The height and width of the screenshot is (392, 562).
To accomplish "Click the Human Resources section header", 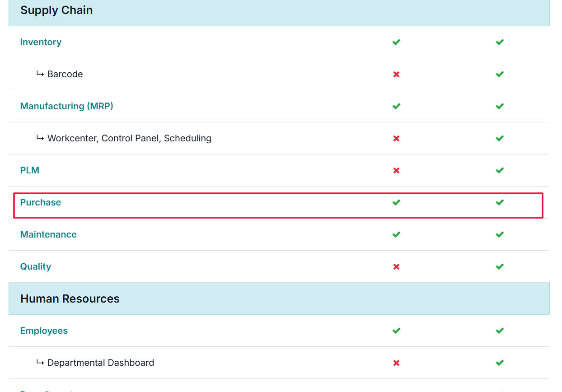I will point(70,299).
